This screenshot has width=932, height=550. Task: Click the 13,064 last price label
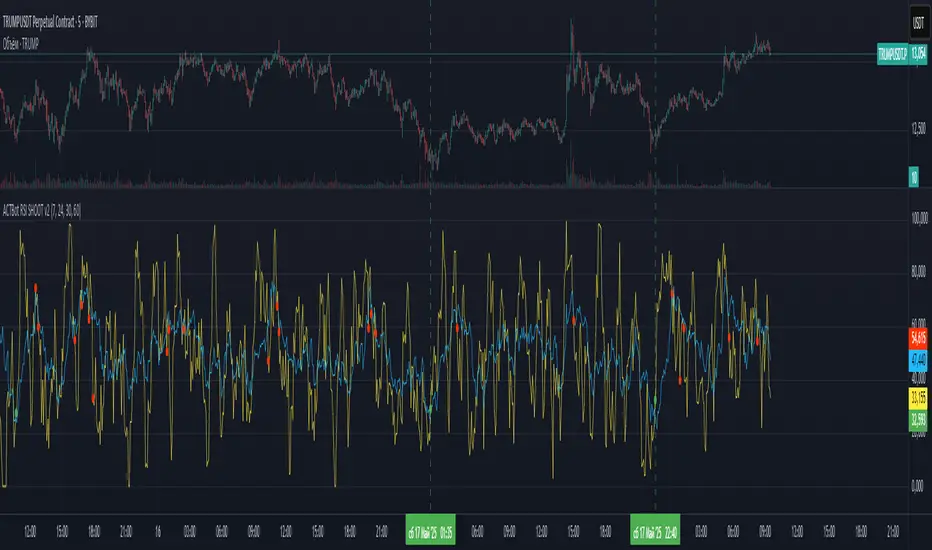918,54
